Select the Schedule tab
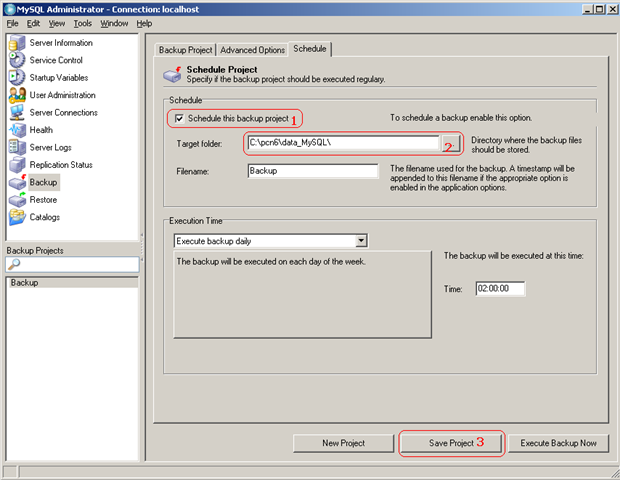 310,49
